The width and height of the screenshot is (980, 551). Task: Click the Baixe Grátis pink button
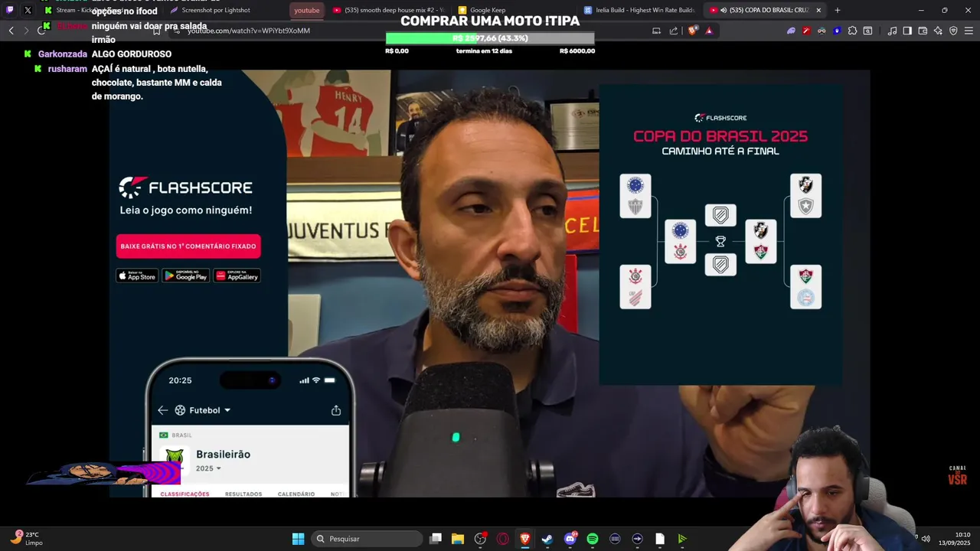pyautogui.click(x=188, y=246)
